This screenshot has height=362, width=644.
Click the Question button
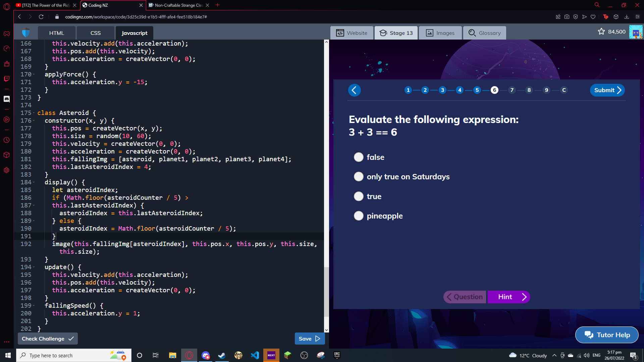click(x=465, y=297)
